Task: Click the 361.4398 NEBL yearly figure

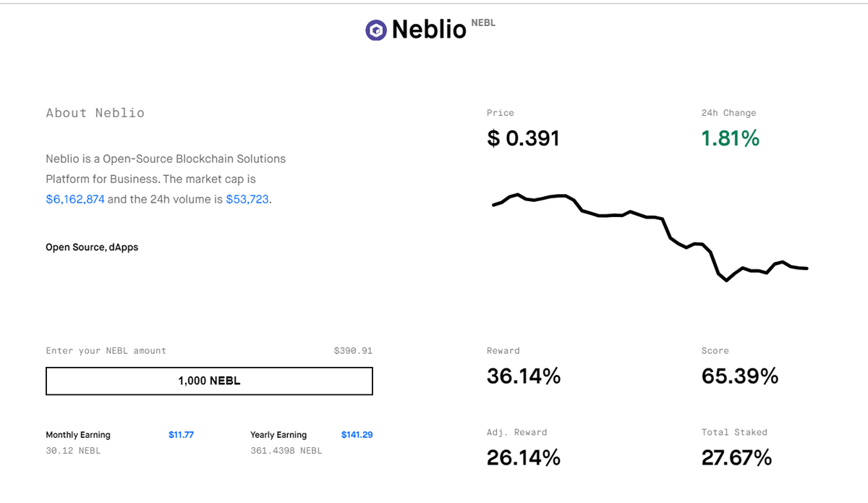Action: 286,451
